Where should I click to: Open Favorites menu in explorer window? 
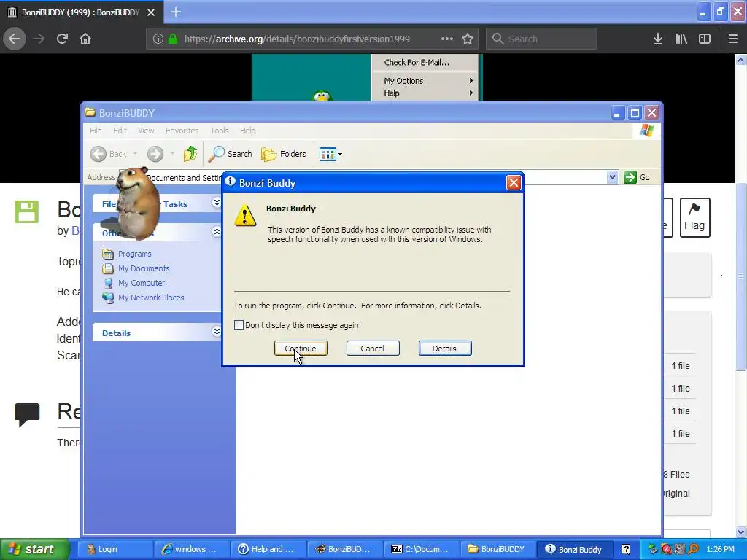[182, 131]
